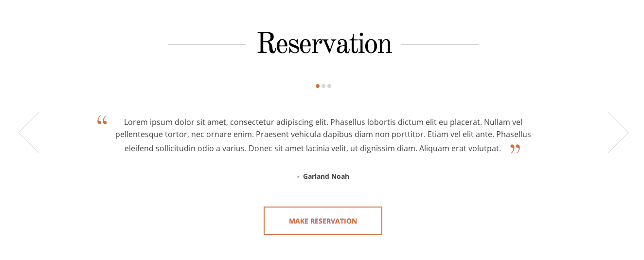Click the quote line starting "Lorem ipsum dolor"
Screen dimensions: 644x260
point(323,122)
